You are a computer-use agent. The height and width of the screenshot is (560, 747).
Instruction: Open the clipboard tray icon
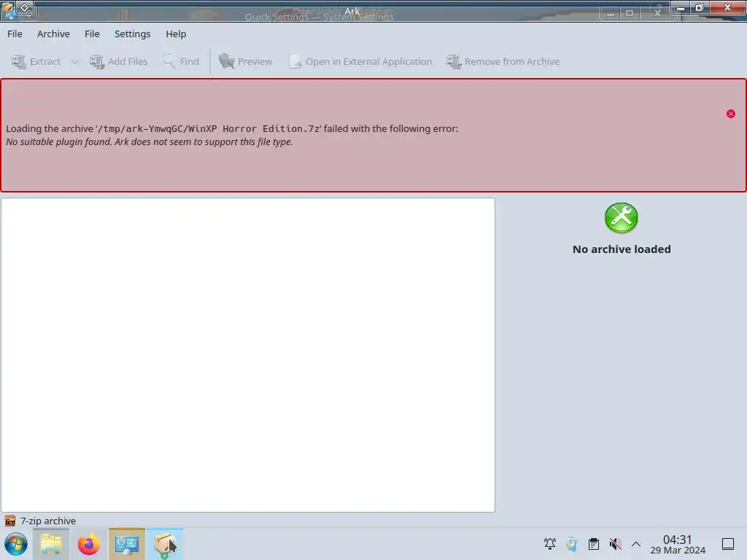click(x=594, y=544)
